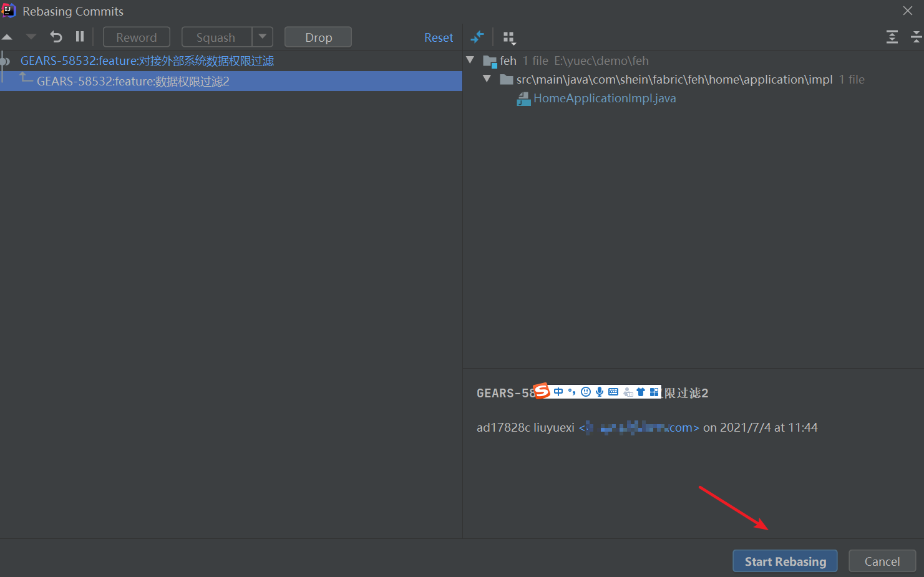Open the Sogou emoji picker icon
The height and width of the screenshot is (577, 924).
pyautogui.click(x=585, y=391)
